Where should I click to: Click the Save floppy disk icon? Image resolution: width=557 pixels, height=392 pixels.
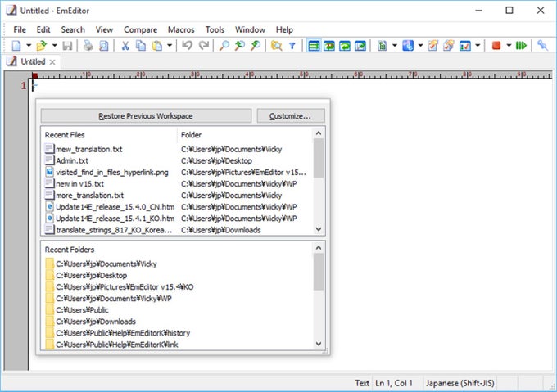(67, 45)
